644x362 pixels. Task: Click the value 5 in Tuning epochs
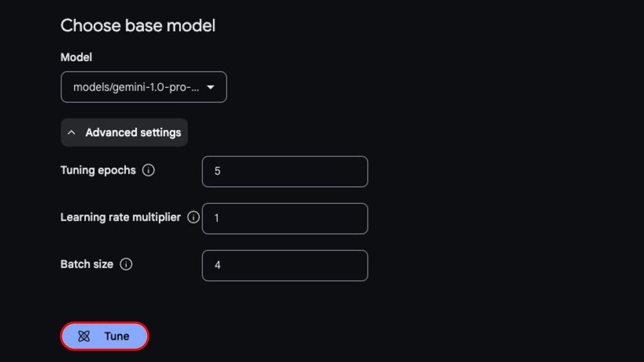tap(217, 171)
